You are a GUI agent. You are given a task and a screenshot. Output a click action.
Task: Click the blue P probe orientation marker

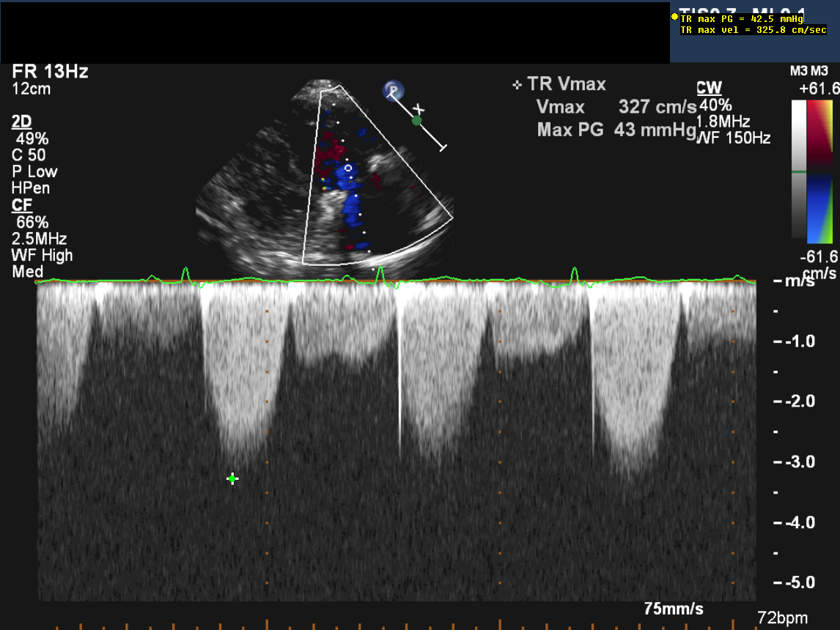coord(394,91)
